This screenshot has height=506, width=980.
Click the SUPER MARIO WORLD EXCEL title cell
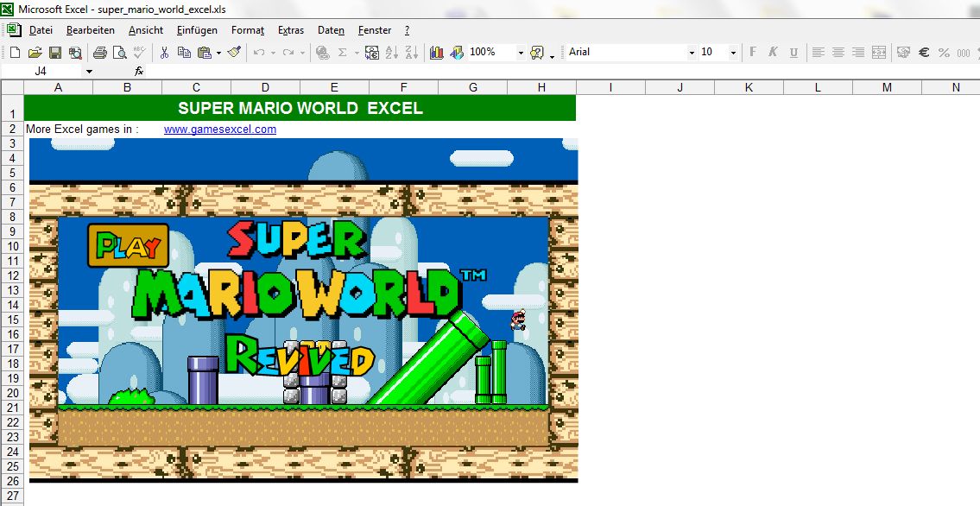pos(300,108)
